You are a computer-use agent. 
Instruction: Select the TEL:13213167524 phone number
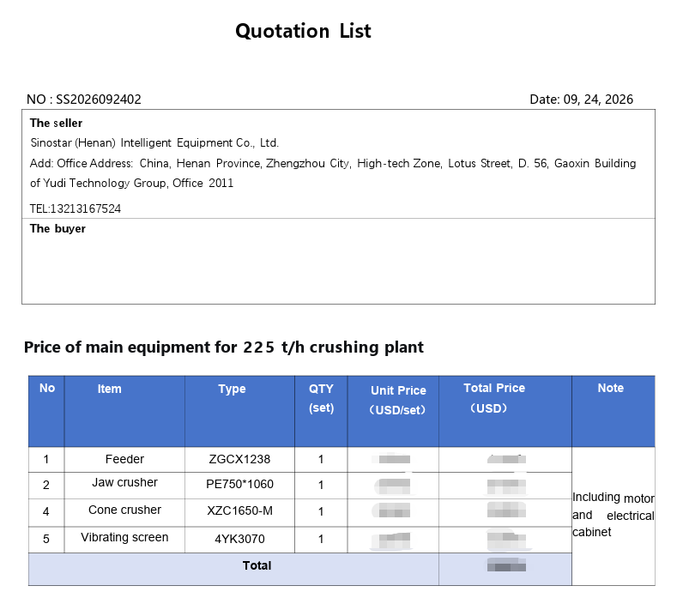coord(76,208)
